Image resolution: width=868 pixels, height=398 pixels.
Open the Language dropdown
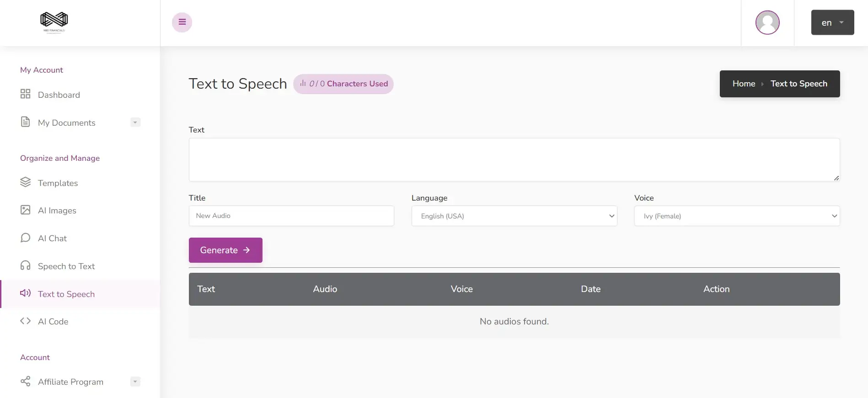pyautogui.click(x=514, y=216)
